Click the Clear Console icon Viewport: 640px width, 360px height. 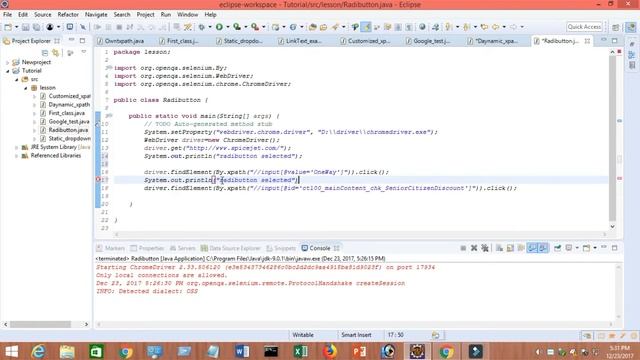click(x=499, y=248)
